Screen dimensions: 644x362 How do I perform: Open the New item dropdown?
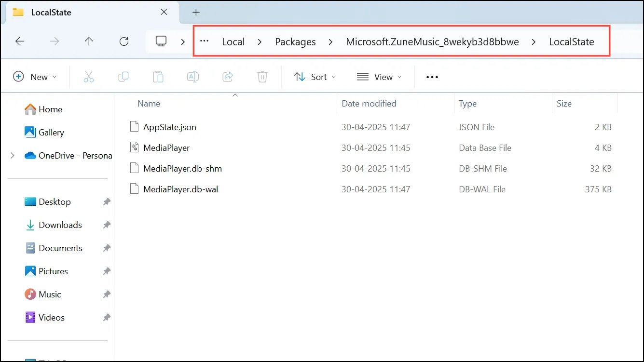(35, 77)
